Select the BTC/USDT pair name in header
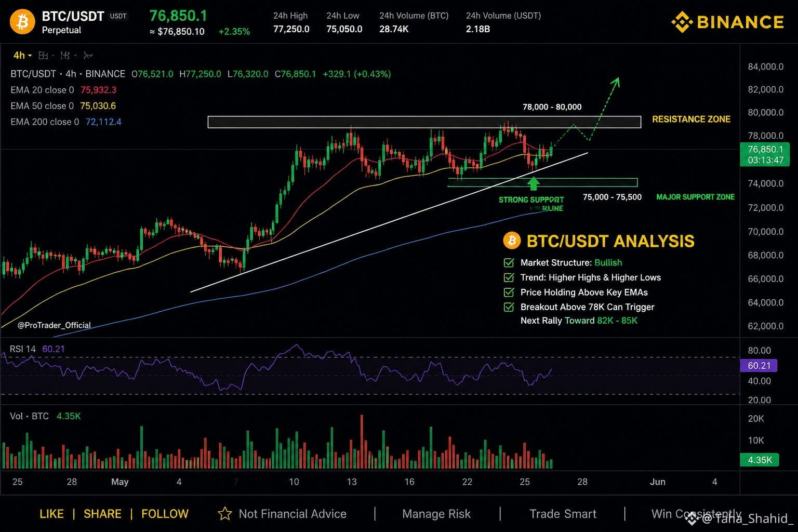The width and height of the screenshot is (798, 532). tap(73, 16)
